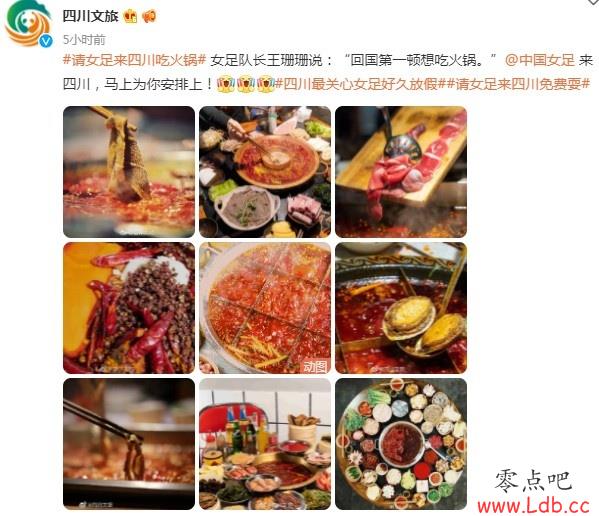
Task: Open hashtag #请女足来四川吃火锅#
Action: pyautogui.click(x=134, y=60)
